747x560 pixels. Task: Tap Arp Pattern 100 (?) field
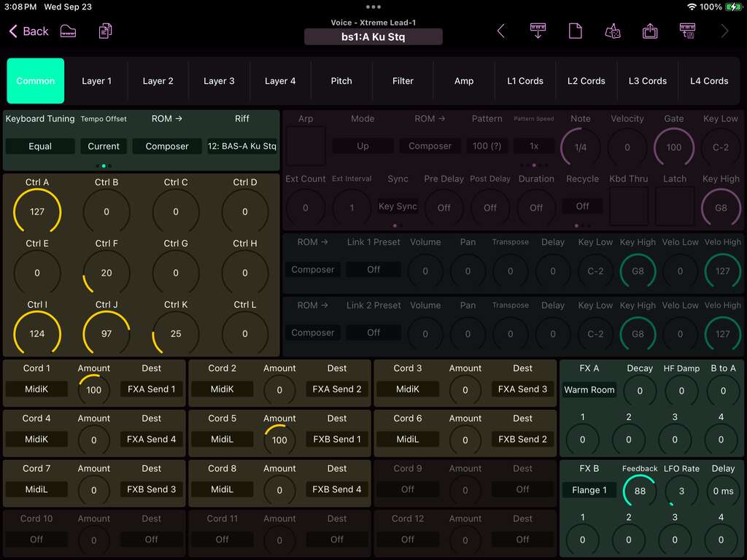487,146
